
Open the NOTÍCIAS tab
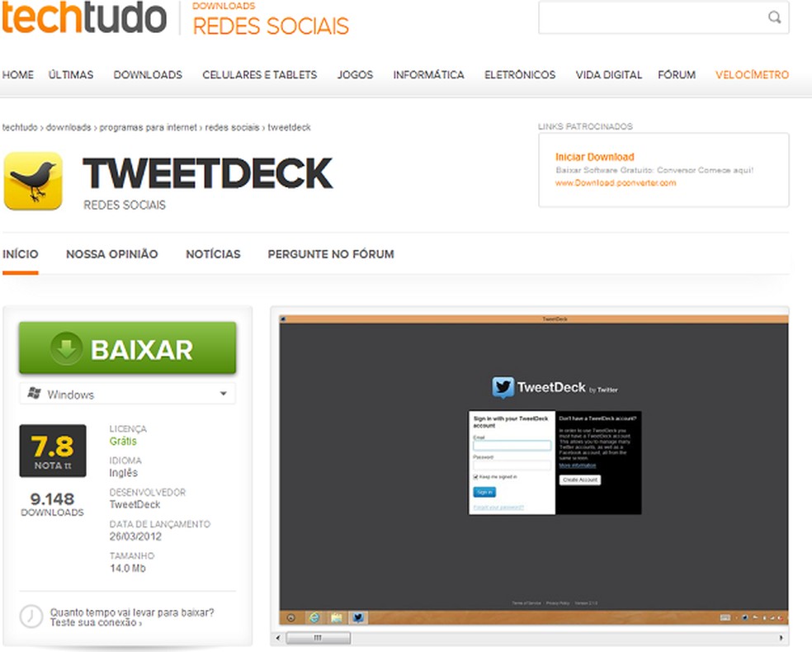point(213,254)
